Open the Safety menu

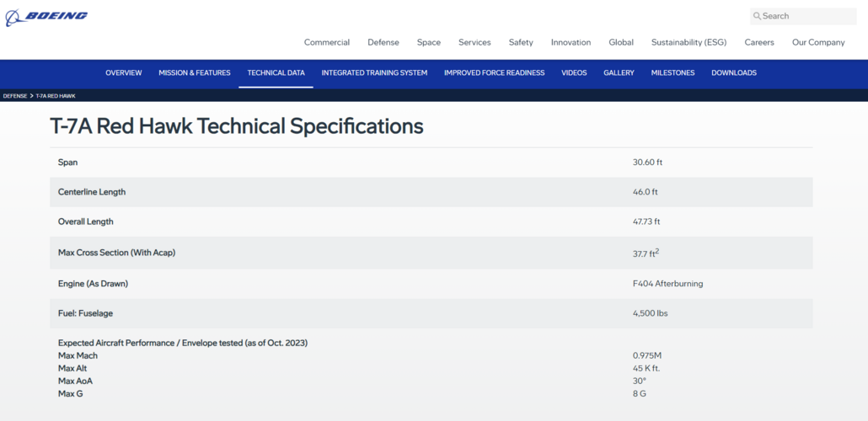521,42
